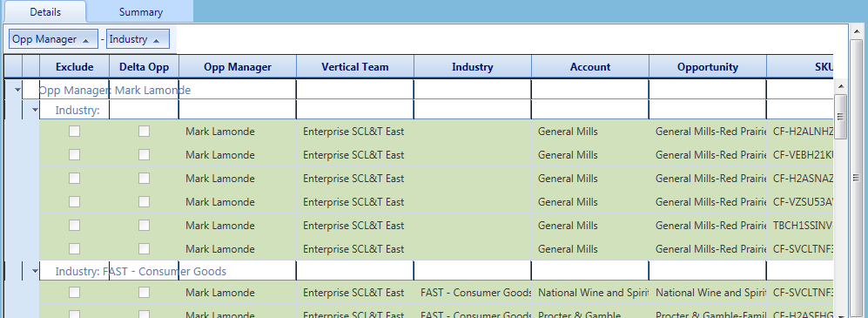Check Exclude for the National Wine and Spirits row
This screenshot has width=868, height=318.
[x=74, y=292]
